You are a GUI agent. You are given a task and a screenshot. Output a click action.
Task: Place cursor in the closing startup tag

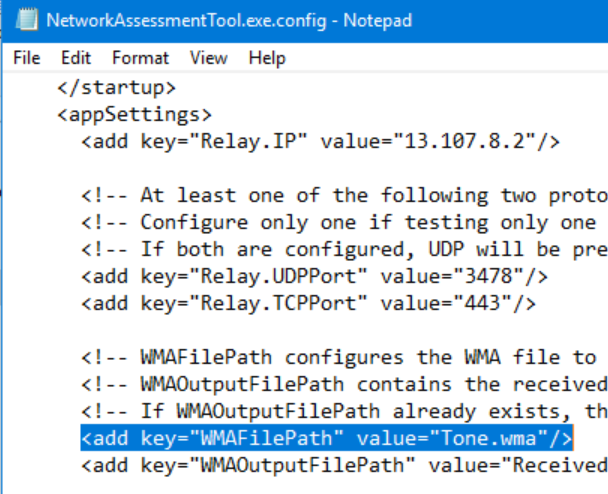click(x=116, y=88)
